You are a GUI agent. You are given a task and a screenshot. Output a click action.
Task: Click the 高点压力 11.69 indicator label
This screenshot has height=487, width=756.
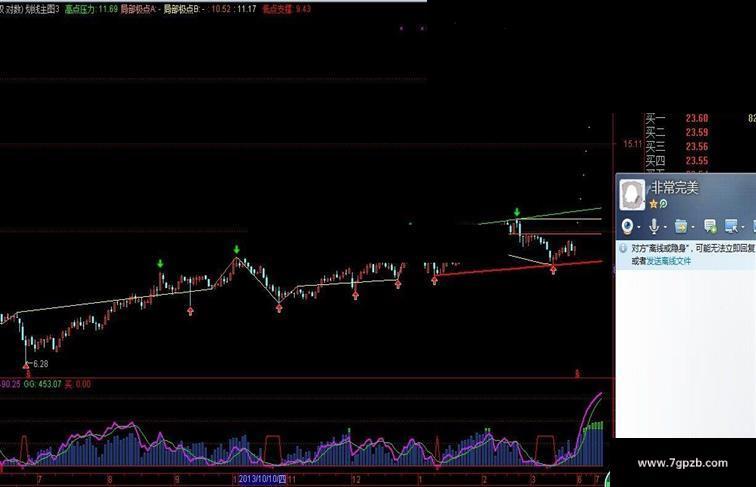coord(91,9)
